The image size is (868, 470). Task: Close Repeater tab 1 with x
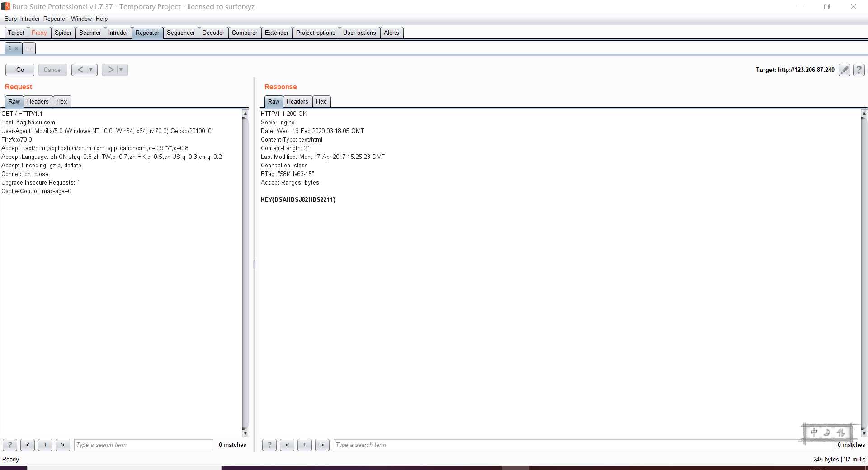[x=17, y=48]
